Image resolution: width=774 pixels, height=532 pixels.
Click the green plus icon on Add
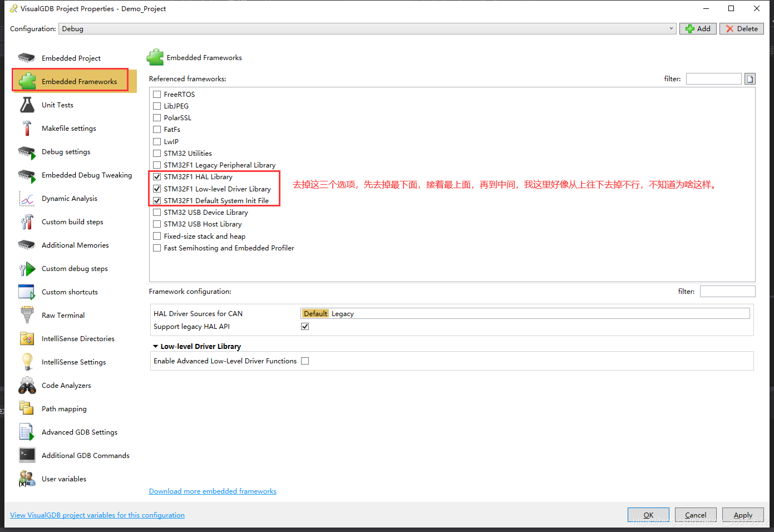[x=690, y=29]
